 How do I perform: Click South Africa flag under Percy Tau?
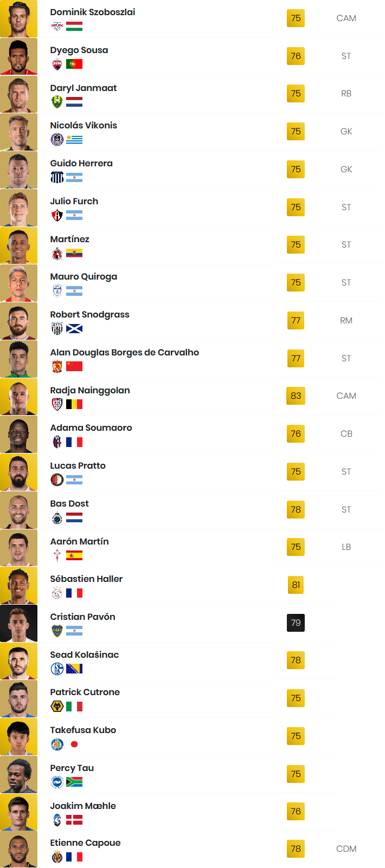[74, 782]
